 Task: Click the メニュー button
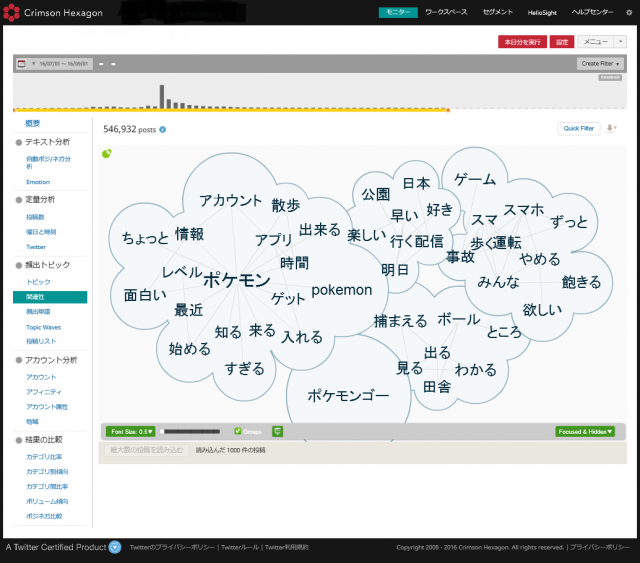[x=596, y=42]
